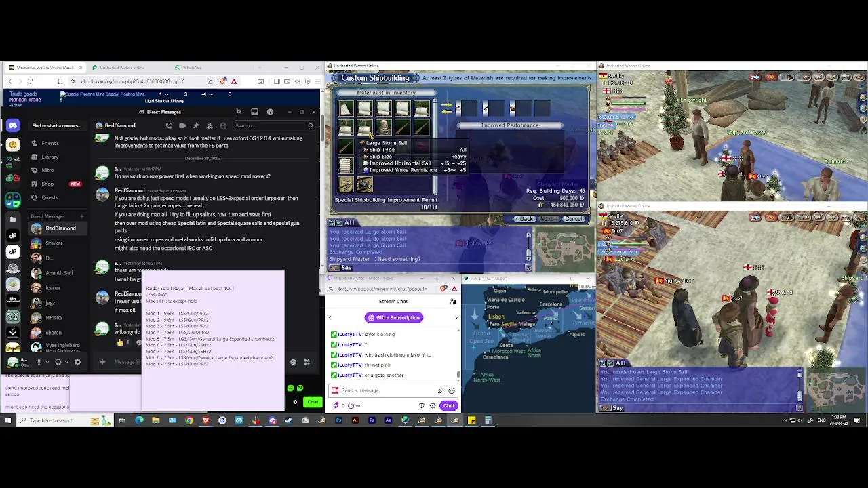
Task: Select the rope coil material icon
Action: click(384, 127)
